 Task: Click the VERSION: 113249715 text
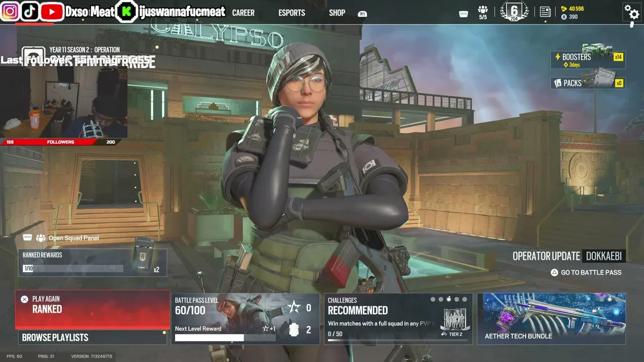click(x=92, y=356)
